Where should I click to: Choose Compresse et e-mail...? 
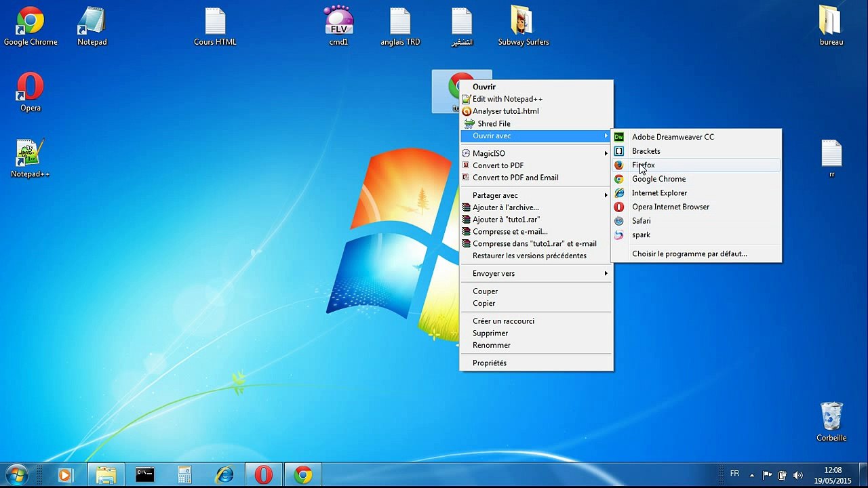pyautogui.click(x=536, y=232)
